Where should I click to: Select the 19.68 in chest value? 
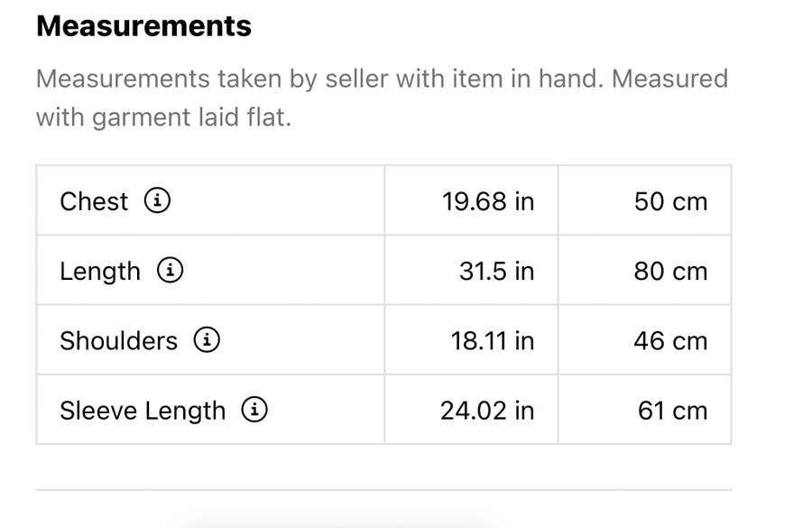pyautogui.click(x=487, y=201)
